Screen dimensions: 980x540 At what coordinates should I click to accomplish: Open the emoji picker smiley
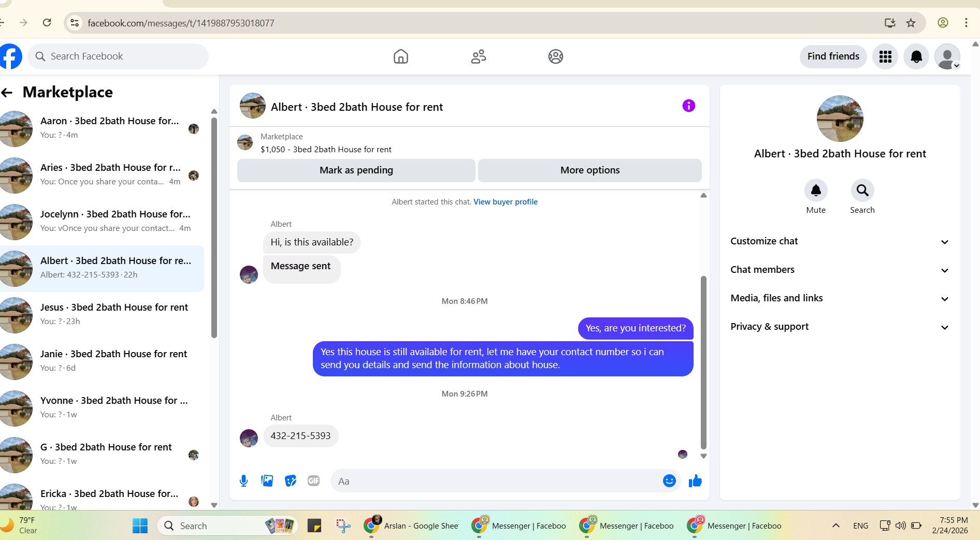(669, 481)
